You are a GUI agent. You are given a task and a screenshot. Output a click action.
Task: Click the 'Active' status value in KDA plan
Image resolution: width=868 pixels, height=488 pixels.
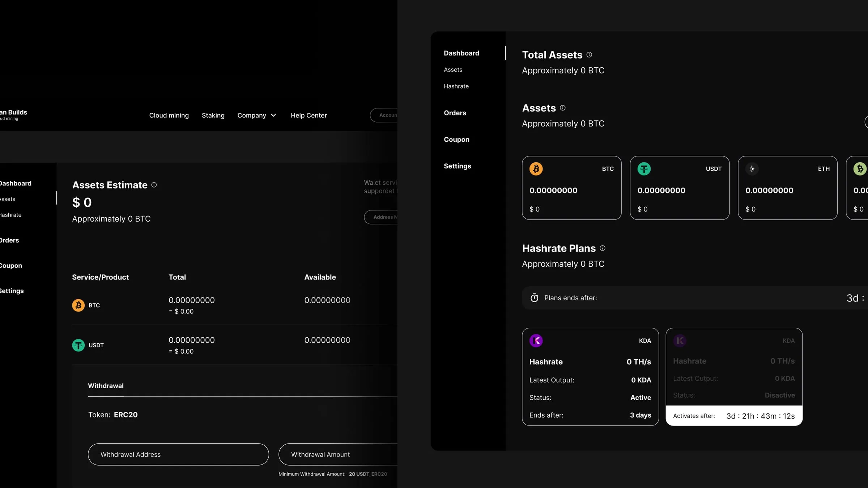[x=641, y=398]
